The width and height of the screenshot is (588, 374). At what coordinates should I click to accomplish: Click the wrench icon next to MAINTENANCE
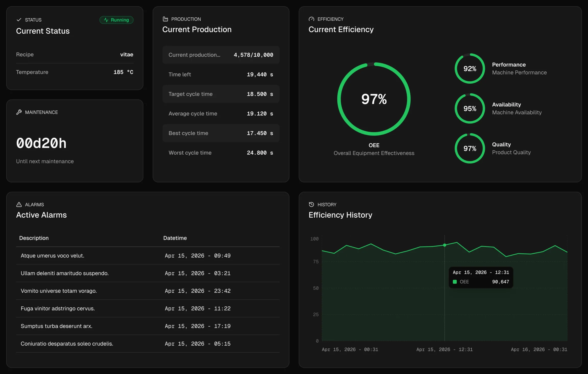(x=19, y=112)
